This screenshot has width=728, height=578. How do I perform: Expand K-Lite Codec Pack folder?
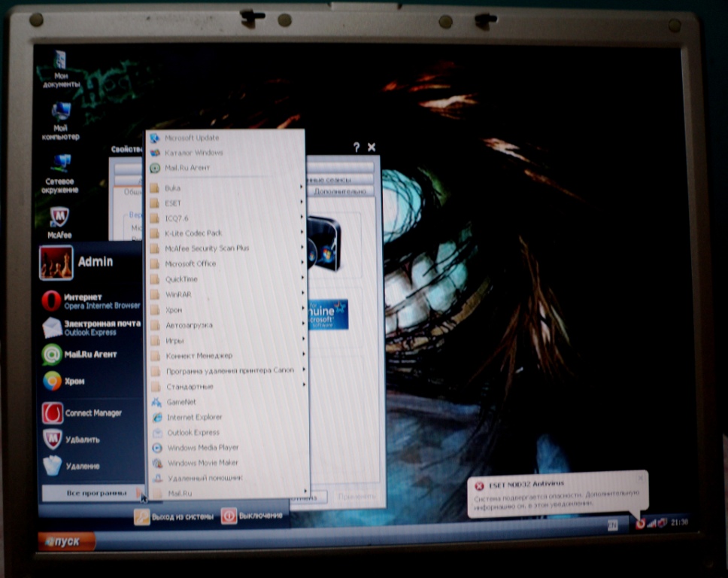pyautogui.click(x=193, y=233)
